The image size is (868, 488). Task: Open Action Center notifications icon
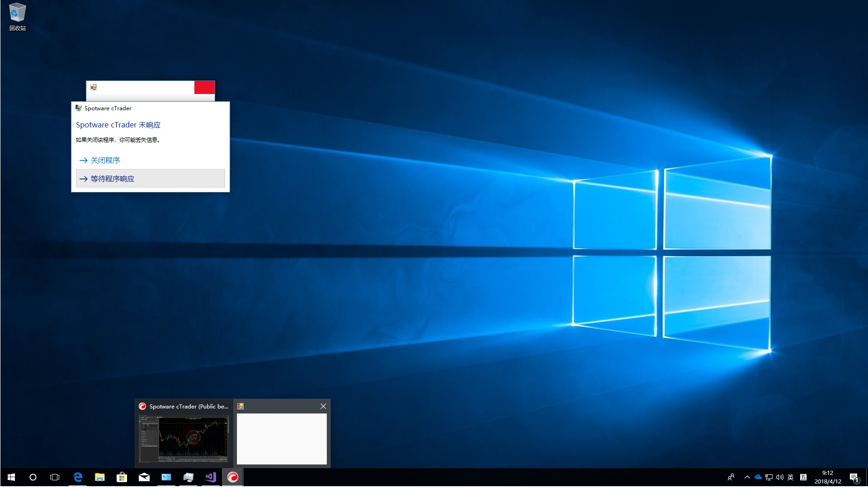point(854,477)
